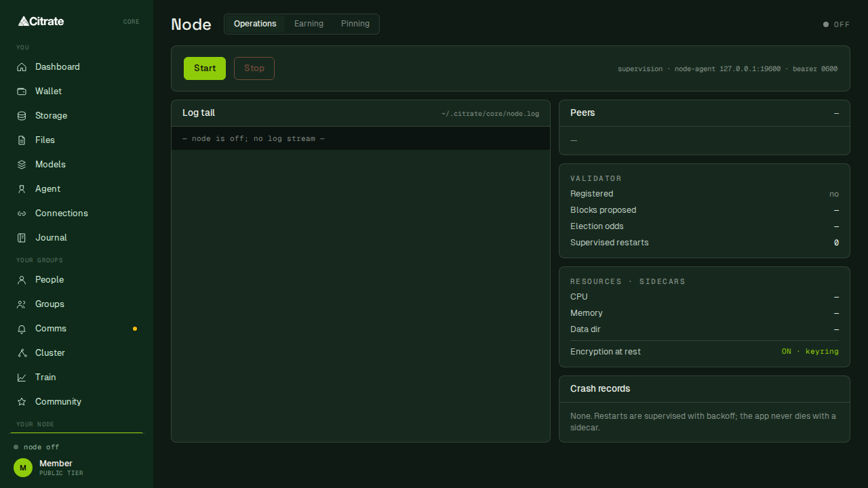
Task: Visit the Community page
Action: click(77, 402)
